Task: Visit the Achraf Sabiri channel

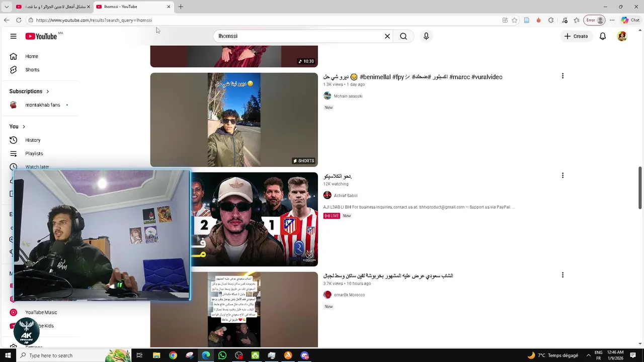Action: (x=346, y=196)
